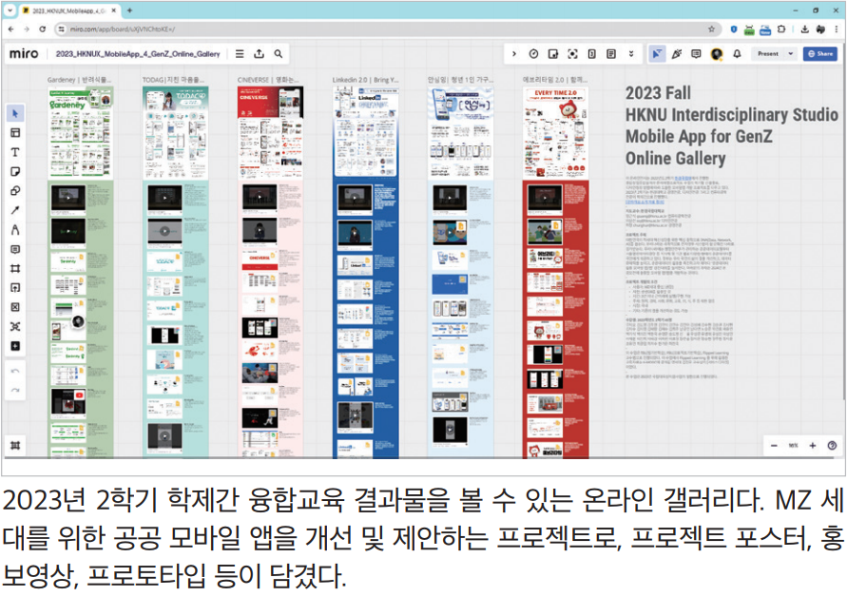847x616 pixels.
Task: Open more apps plus button in toolbar
Action: (x=15, y=346)
